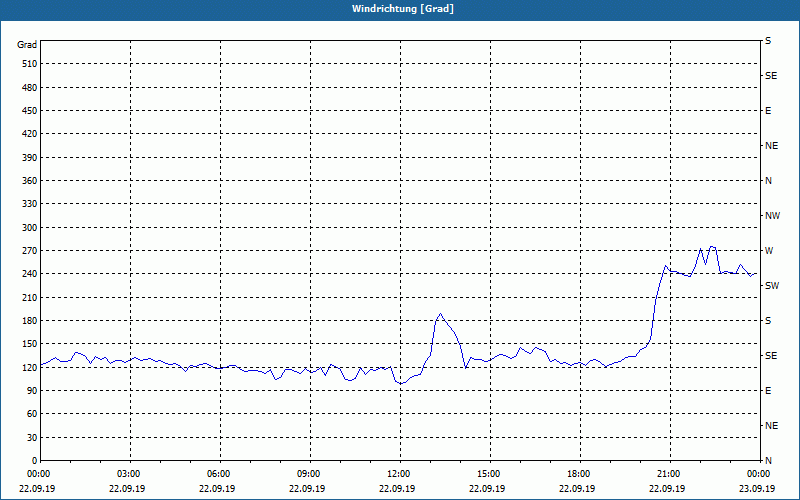Click the 06:00 time axis label

click(x=217, y=474)
